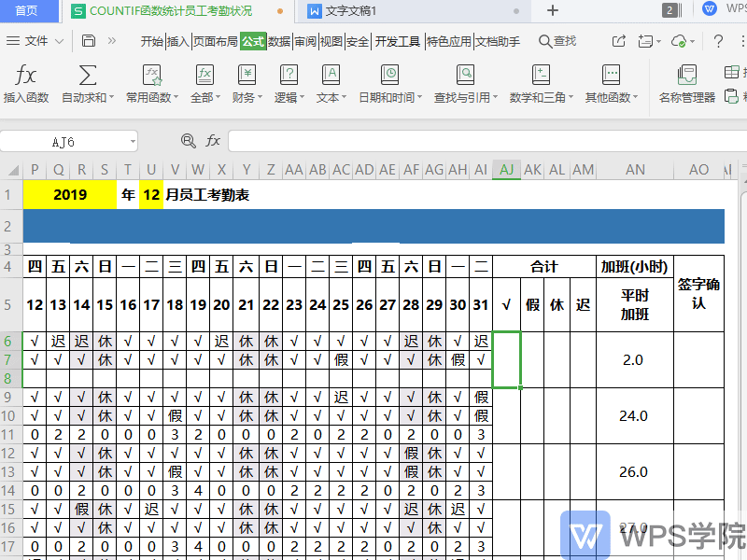The image size is (747, 560).
Task: Open the File (文件) menu dropdown arrow
Action: pyautogui.click(x=59, y=41)
